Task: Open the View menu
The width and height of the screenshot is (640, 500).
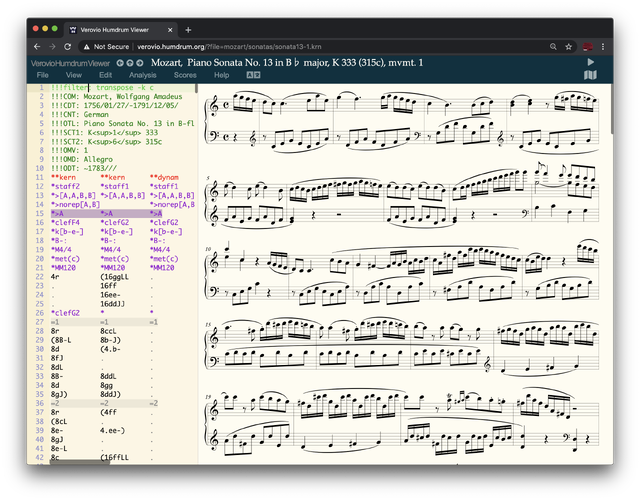Action: (73, 75)
